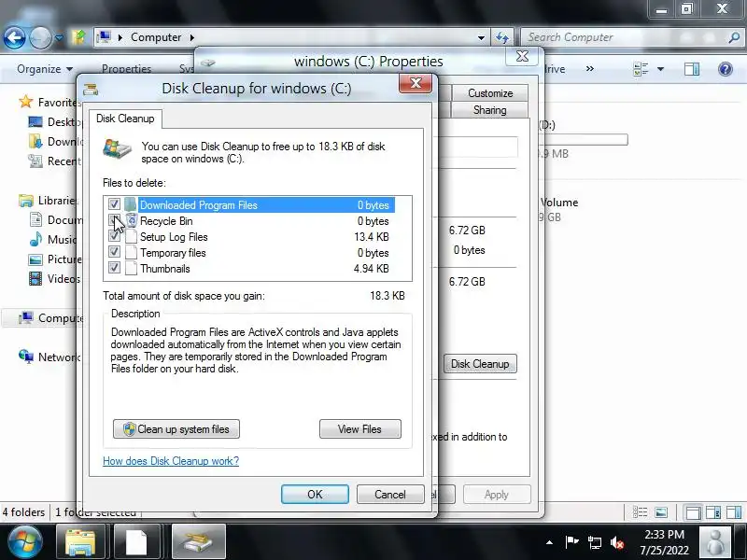The width and height of the screenshot is (747, 560).
Task: Open Recent Places in the navigation pane
Action: coord(55,161)
